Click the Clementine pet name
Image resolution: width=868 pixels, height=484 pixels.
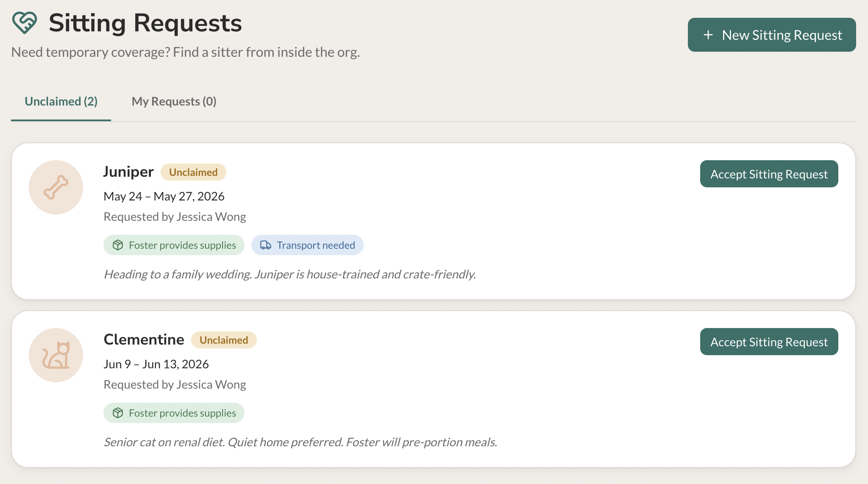pyautogui.click(x=144, y=339)
